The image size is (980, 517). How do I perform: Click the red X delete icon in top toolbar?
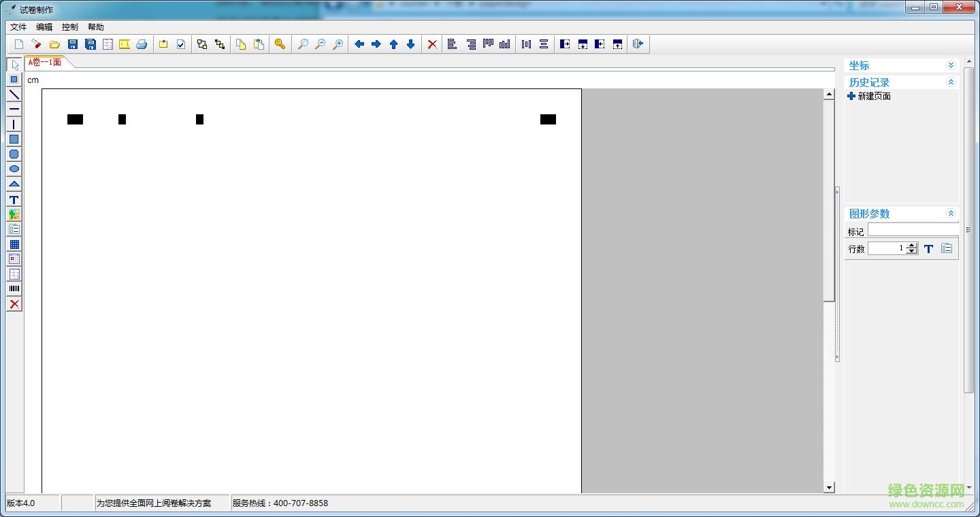(432, 44)
